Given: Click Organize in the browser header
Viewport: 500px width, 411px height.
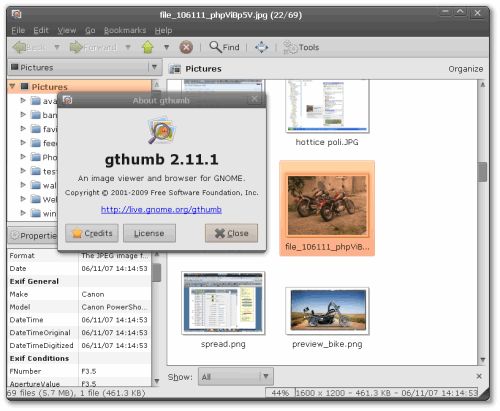Looking at the screenshot, I should click(x=465, y=69).
